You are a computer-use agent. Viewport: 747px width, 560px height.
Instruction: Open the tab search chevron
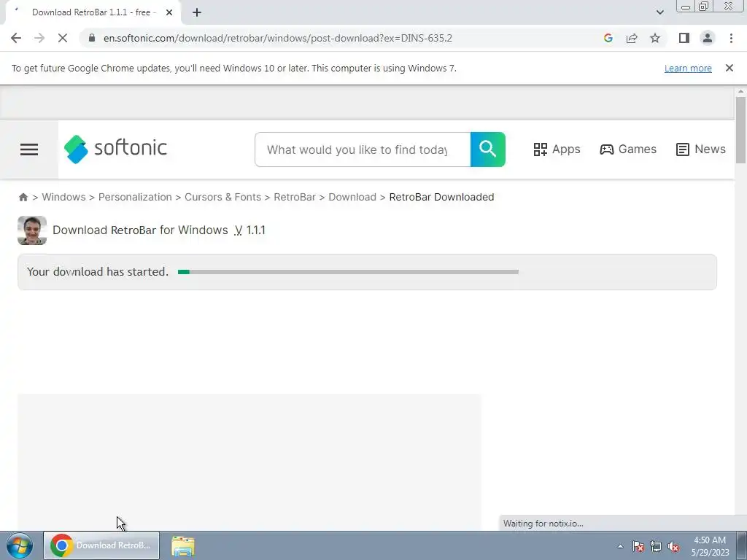pyautogui.click(x=659, y=12)
